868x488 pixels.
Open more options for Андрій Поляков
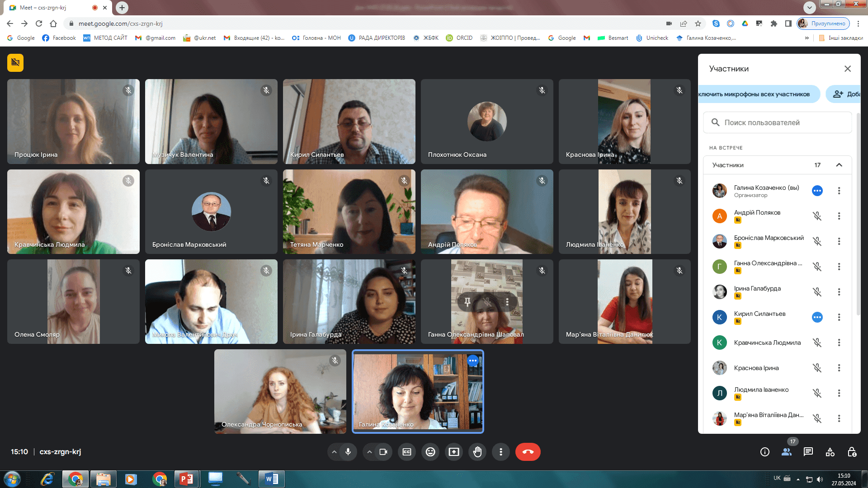tap(839, 216)
